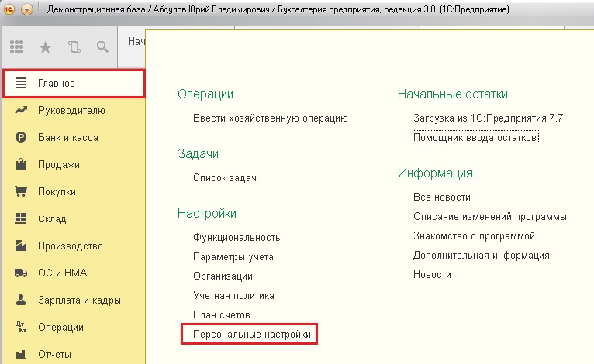The width and height of the screenshot is (594, 364).
Task: Open Помощник ввода остатков link
Action: (x=475, y=137)
